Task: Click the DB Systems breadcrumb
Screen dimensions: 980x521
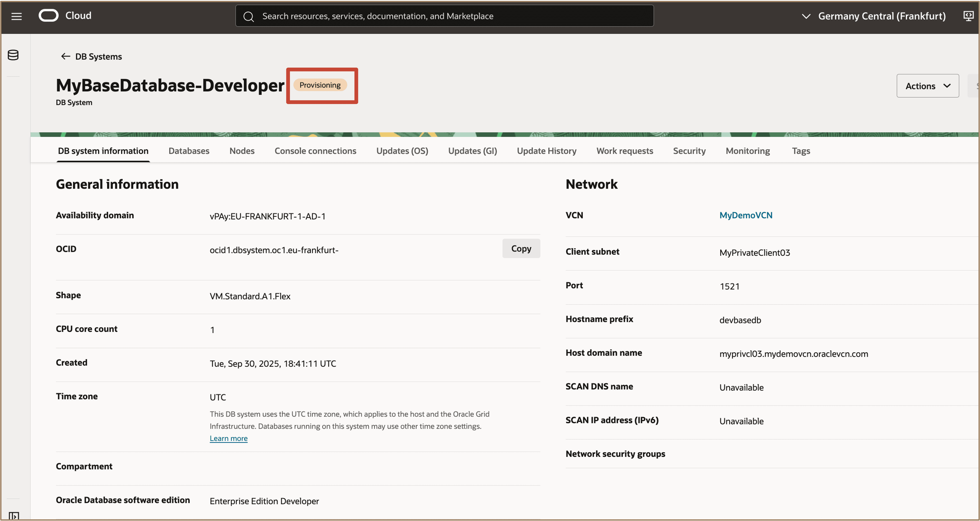Action: (x=98, y=56)
